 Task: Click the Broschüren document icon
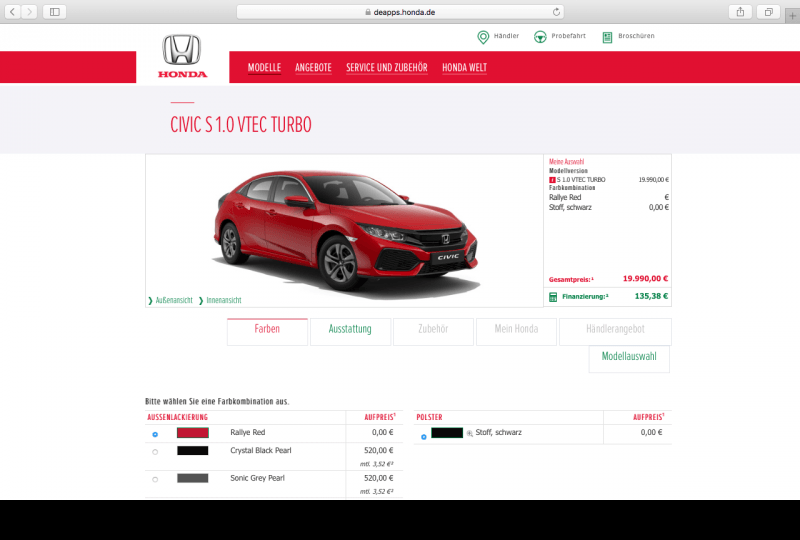click(607, 37)
